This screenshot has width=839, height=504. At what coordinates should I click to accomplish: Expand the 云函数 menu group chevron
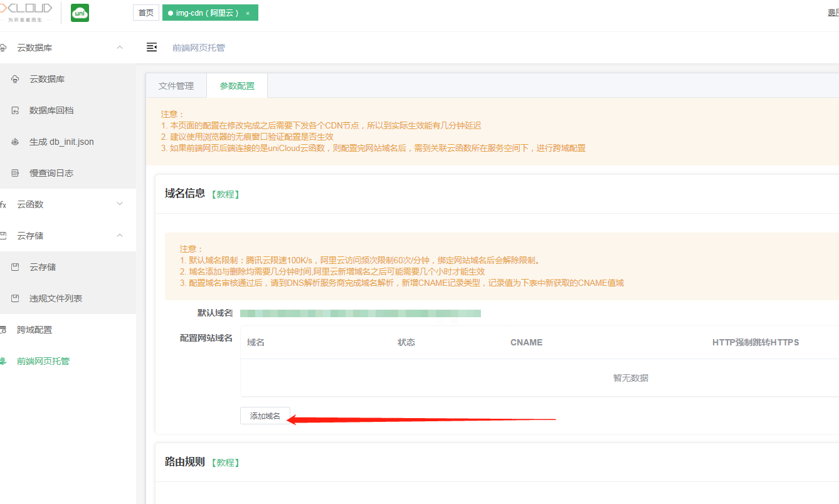point(120,204)
